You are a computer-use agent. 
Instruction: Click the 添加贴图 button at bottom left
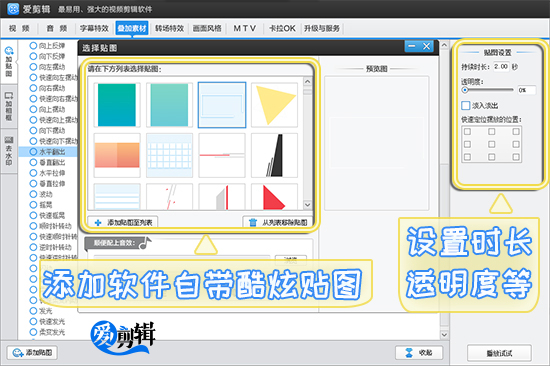tap(32, 353)
